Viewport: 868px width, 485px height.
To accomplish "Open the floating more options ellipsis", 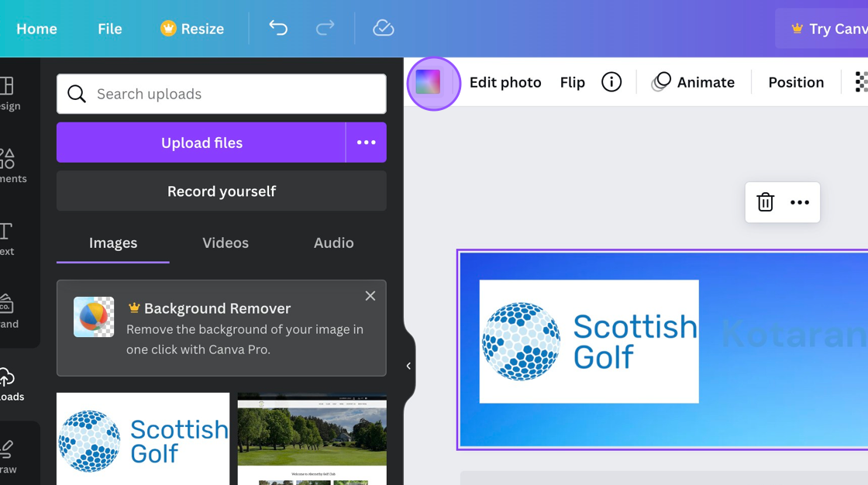I will click(x=799, y=202).
